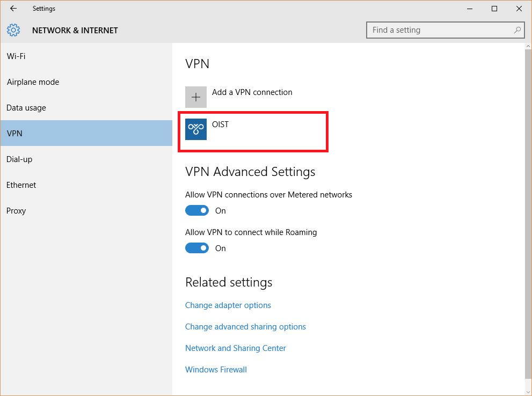Open Ethernet settings page

21,185
